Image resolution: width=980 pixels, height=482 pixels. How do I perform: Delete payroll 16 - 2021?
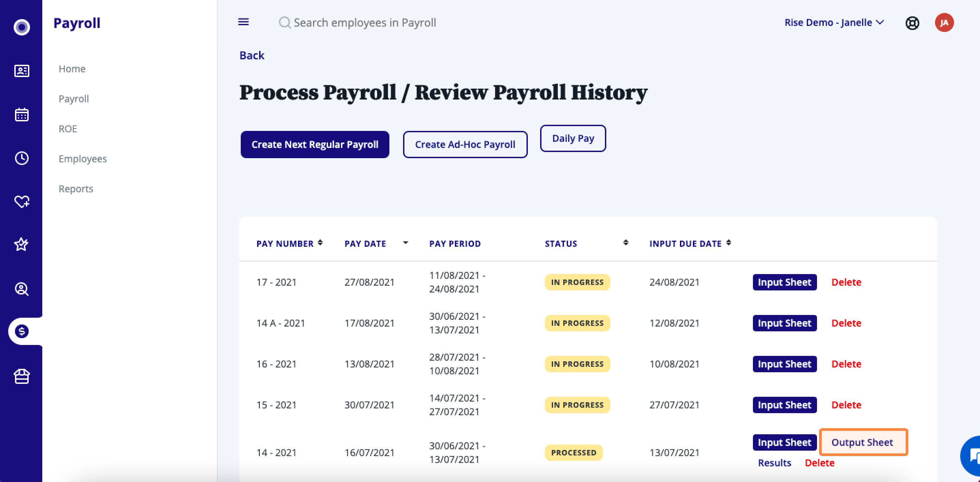pos(846,364)
